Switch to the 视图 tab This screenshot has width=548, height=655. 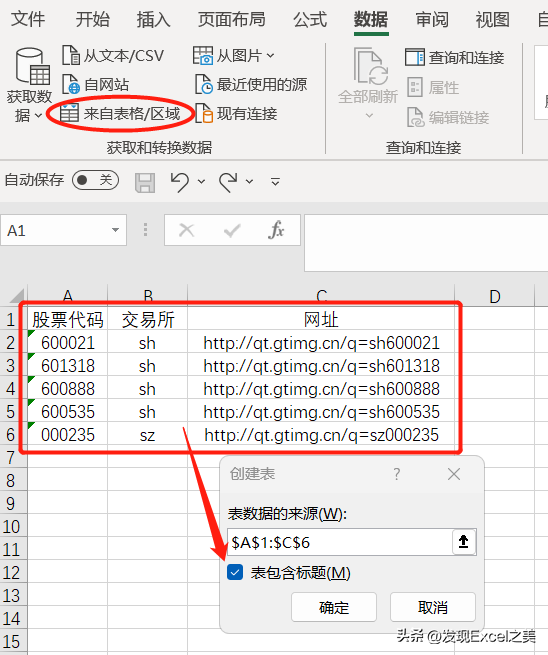pos(492,20)
